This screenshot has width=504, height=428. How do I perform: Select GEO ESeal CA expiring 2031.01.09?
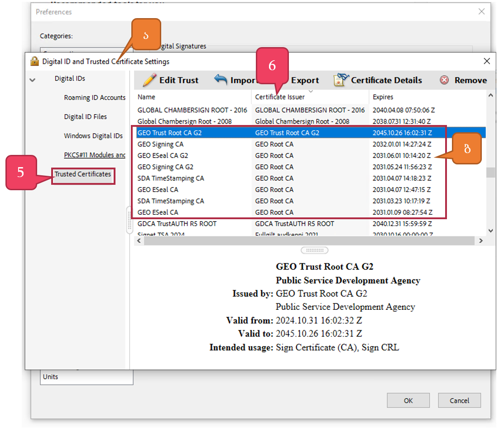[310, 212]
